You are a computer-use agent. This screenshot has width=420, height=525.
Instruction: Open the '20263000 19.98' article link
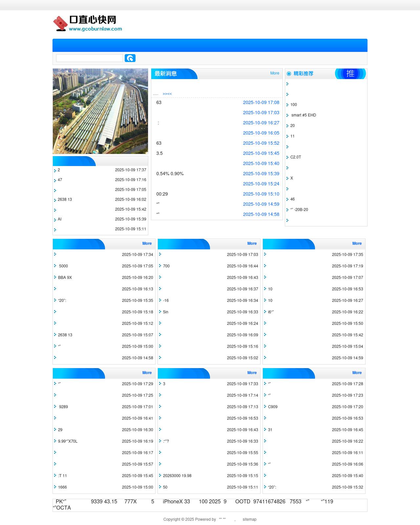tap(177, 476)
